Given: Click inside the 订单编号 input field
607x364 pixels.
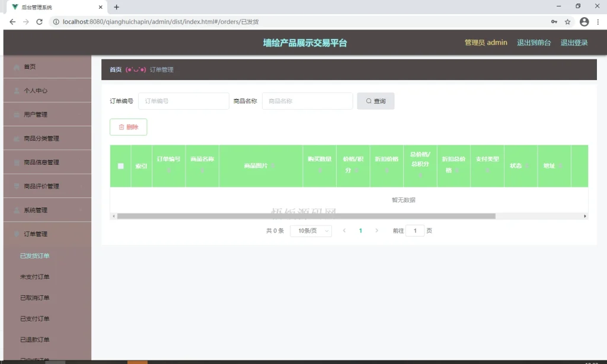Looking at the screenshot, I should [183, 101].
